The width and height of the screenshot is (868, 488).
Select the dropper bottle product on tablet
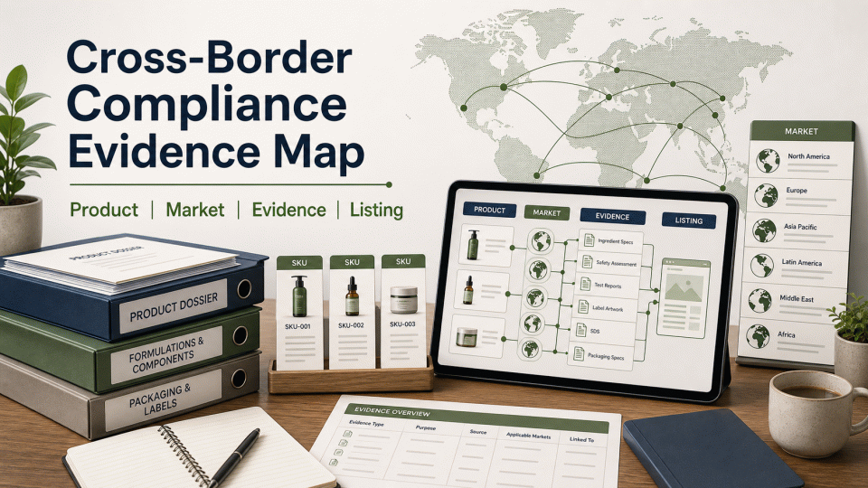(468, 290)
